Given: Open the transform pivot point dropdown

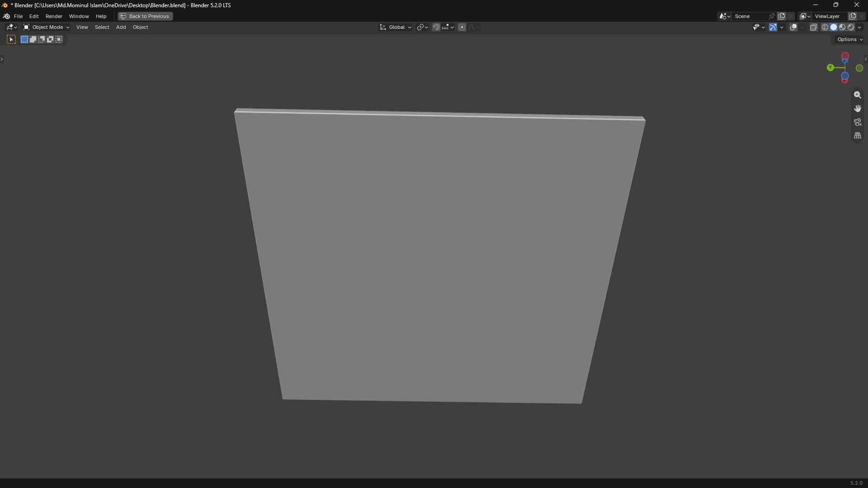Looking at the screenshot, I should pos(423,28).
